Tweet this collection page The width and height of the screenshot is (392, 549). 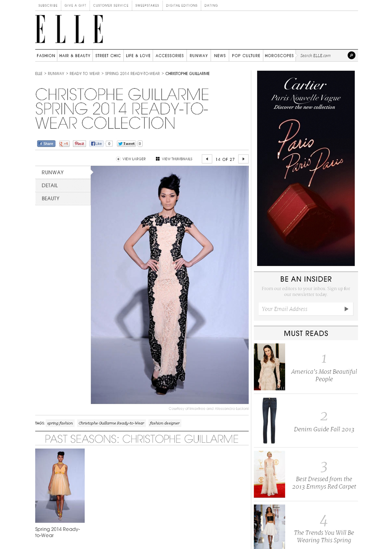[x=126, y=144]
